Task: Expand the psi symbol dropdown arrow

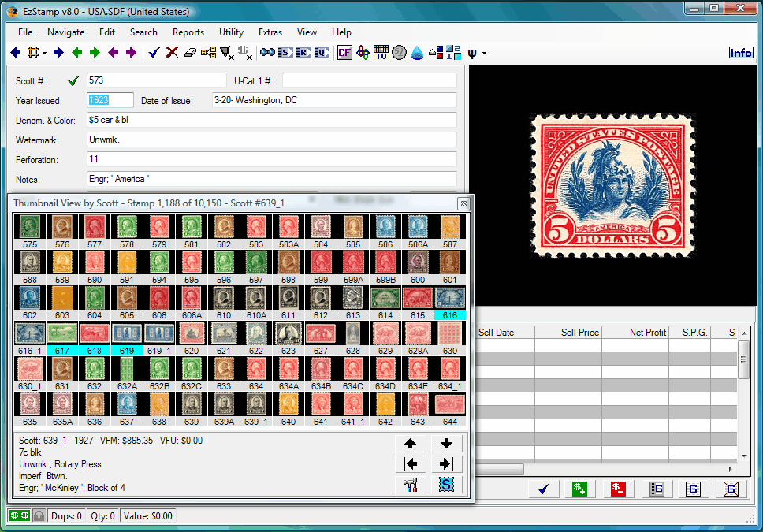Action: 484,54
